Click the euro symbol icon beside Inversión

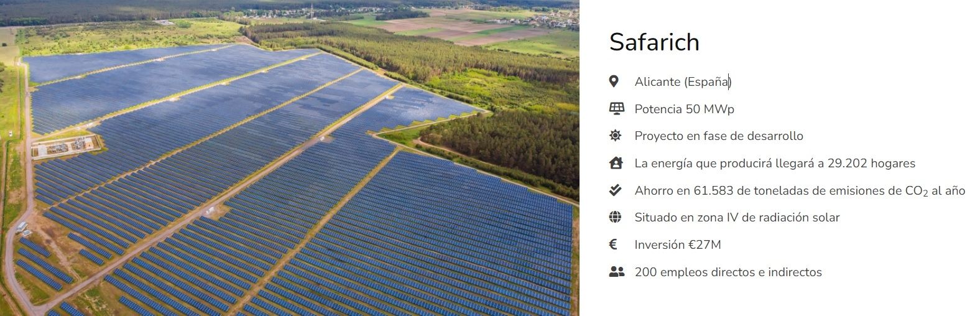[613, 244]
